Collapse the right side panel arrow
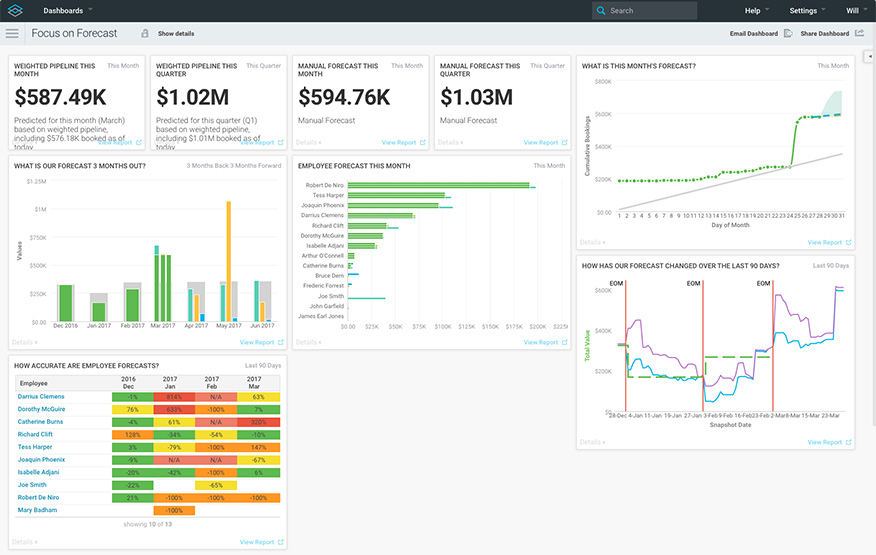The height and width of the screenshot is (555, 876). (x=869, y=57)
